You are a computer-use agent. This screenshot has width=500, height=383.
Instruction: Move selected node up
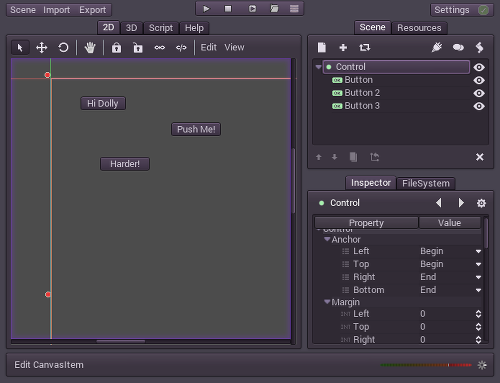(x=319, y=157)
